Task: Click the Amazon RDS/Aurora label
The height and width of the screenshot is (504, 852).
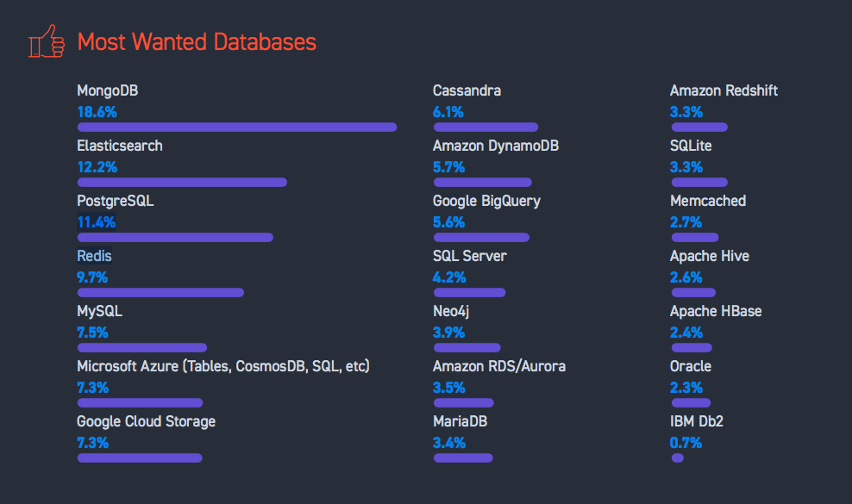Action: 499,366
